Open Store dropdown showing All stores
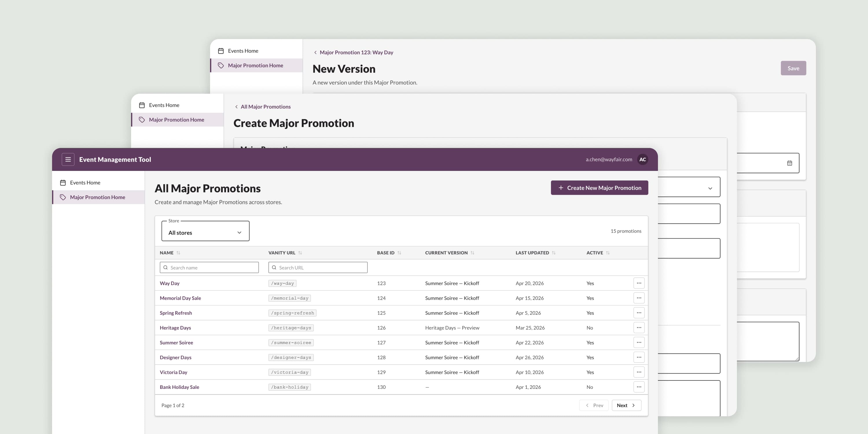Image resolution: width=868 pixels, height=434 pixels. [205, 231]
